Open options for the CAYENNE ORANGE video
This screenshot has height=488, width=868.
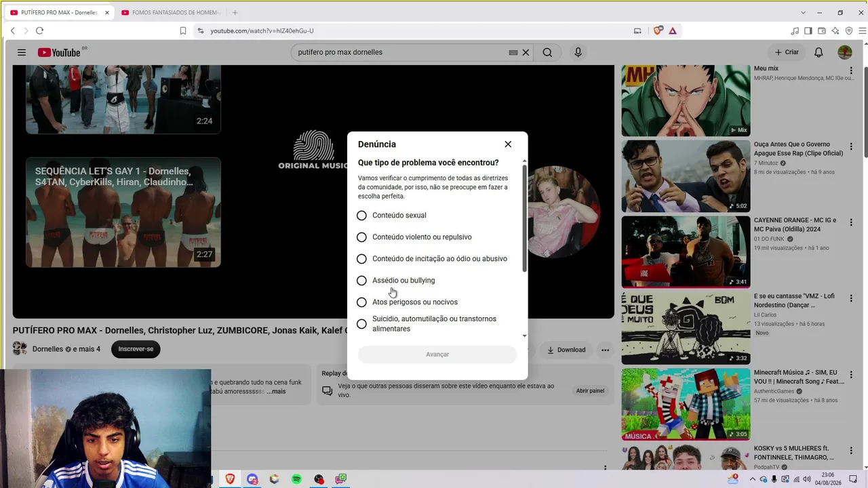[x=851, y=222]
